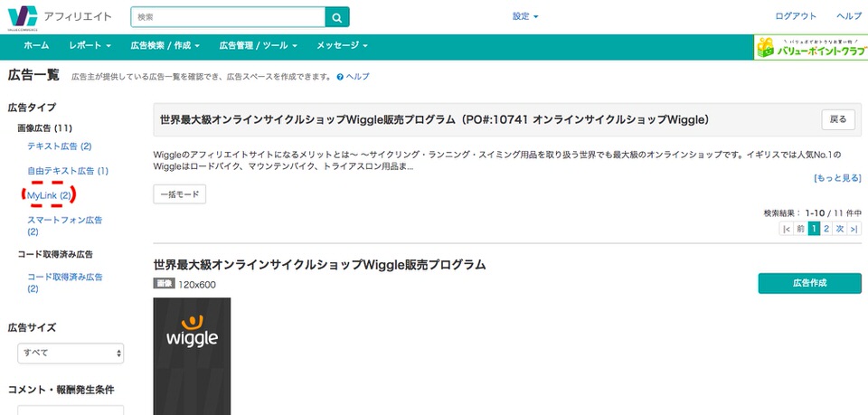The image size is (868, 415).
Task: Click the 一括モード button
Action: tap(179, 194)
